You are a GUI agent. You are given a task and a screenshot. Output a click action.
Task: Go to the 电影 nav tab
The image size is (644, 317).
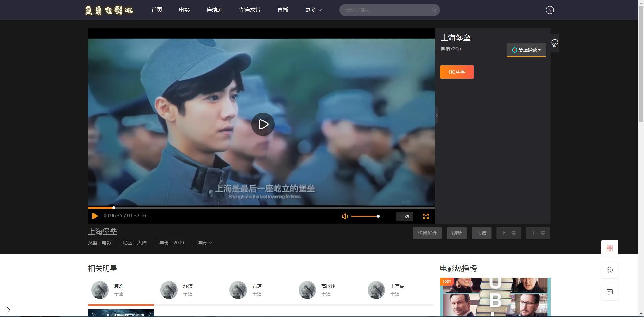pos(184,10)
